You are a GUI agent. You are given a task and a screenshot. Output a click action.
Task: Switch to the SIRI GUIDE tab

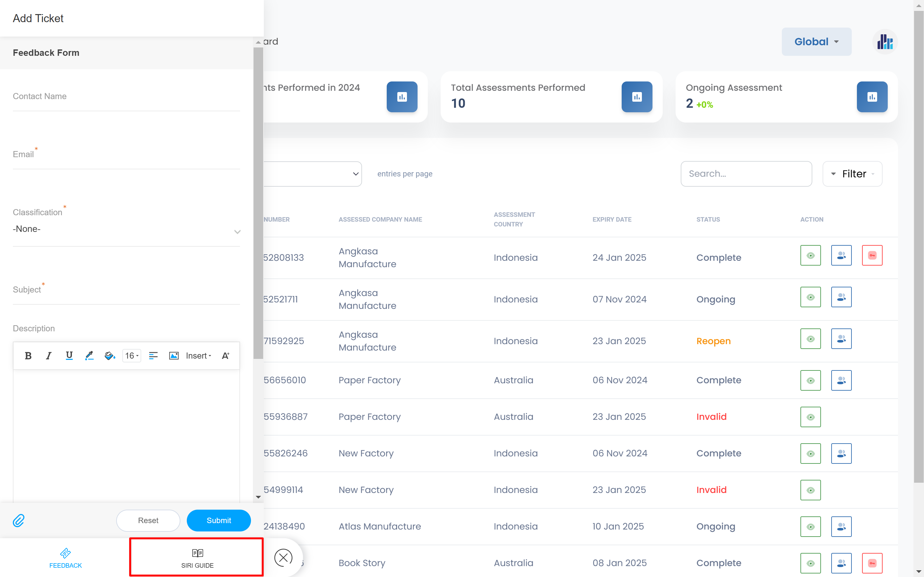197,557
